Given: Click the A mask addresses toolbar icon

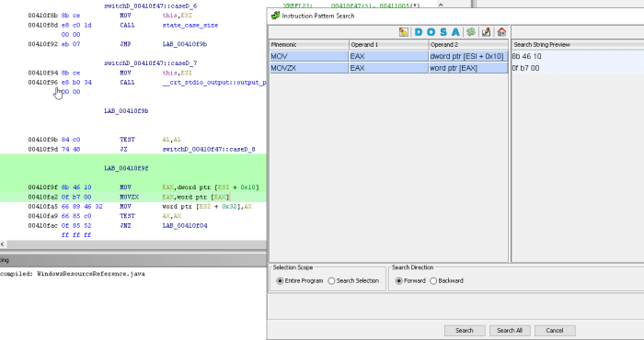Looking at the screenshot, I should 455,32.
